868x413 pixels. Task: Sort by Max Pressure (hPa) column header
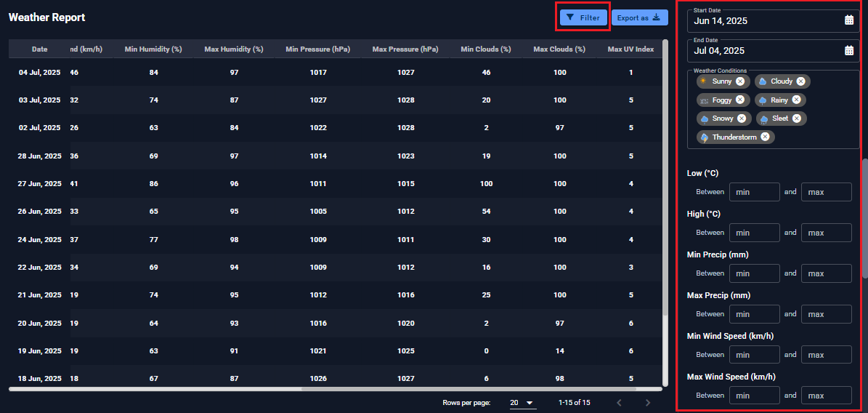click(x=405, y=49)
